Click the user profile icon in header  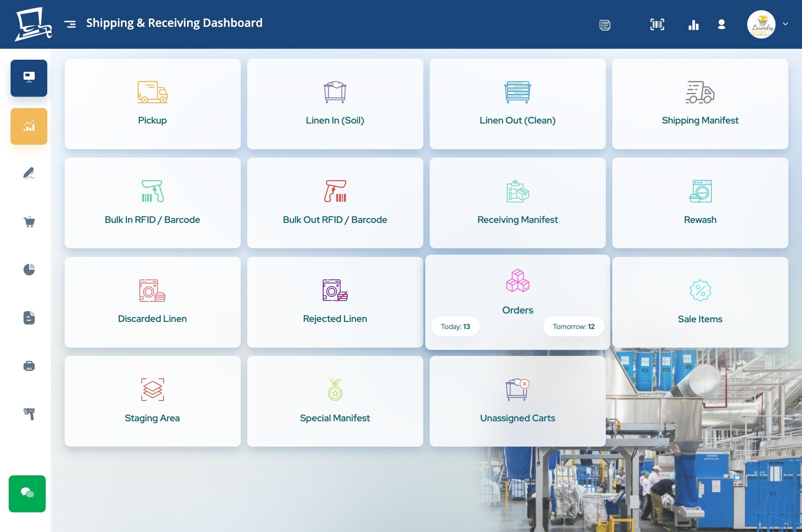click(x=721, y=25)
